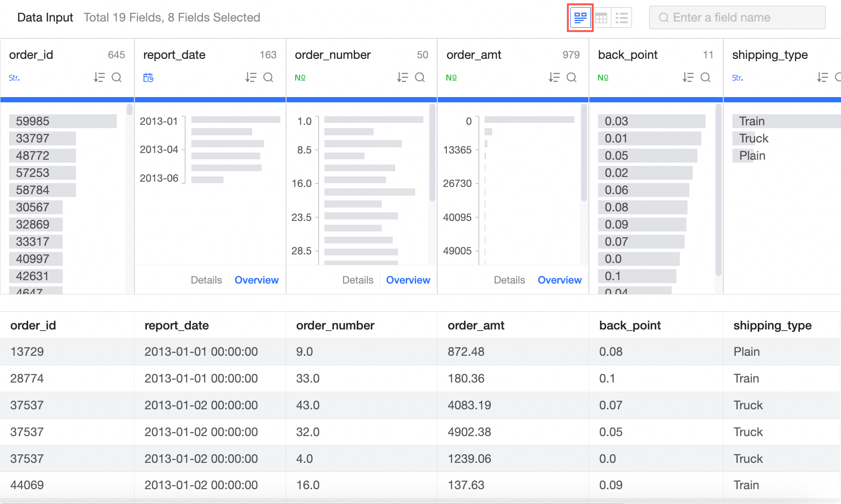Select the 0.05 value in back_point card
This screenshot has height=504, width=841.
(648, 155)
